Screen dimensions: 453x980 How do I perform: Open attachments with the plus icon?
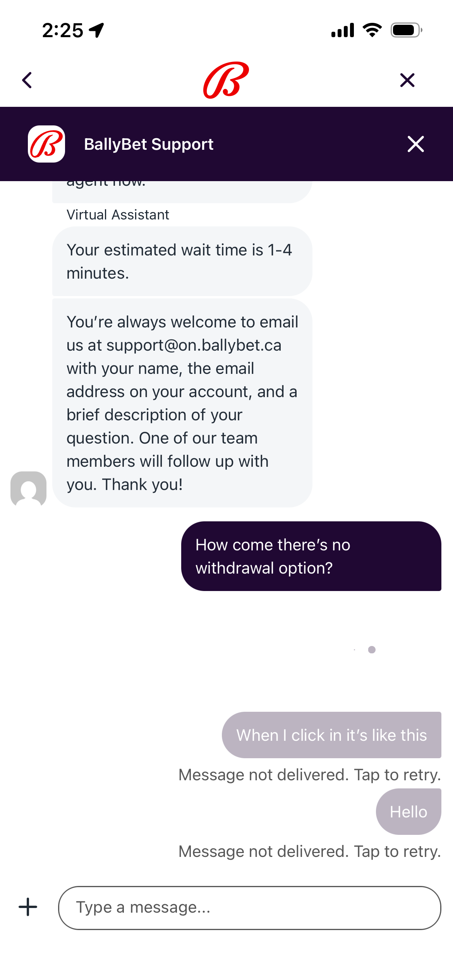28,907
